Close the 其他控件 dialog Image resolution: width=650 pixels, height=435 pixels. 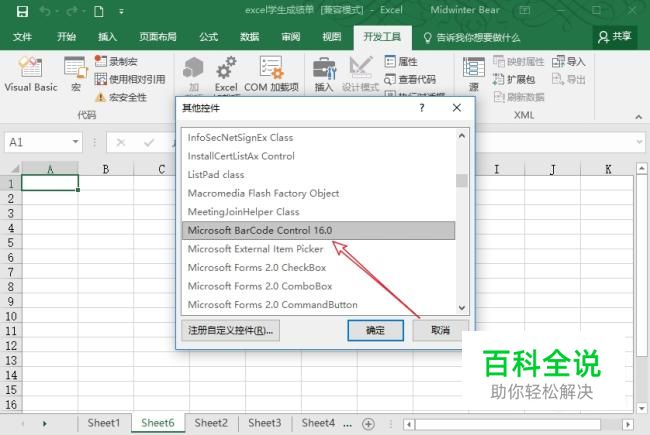coord(457,108)
